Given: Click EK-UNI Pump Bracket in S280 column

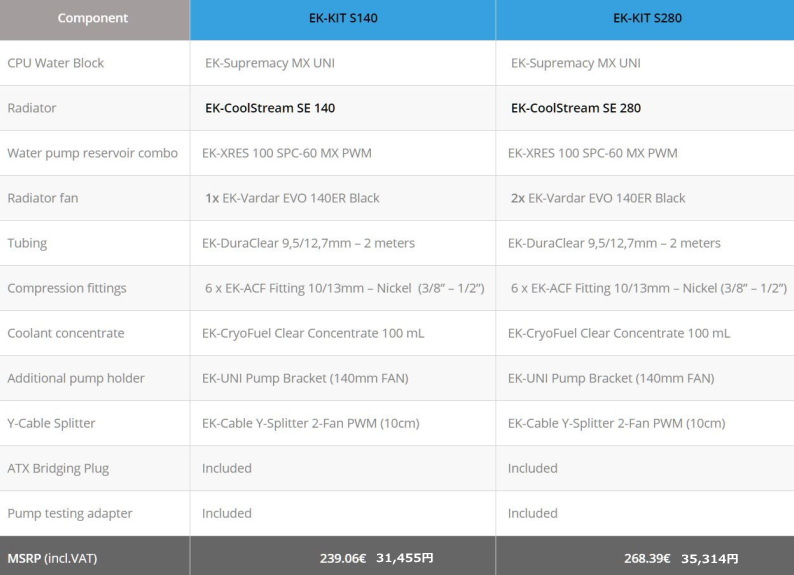Looking at the screenshot, I should (x=611, y=379).
